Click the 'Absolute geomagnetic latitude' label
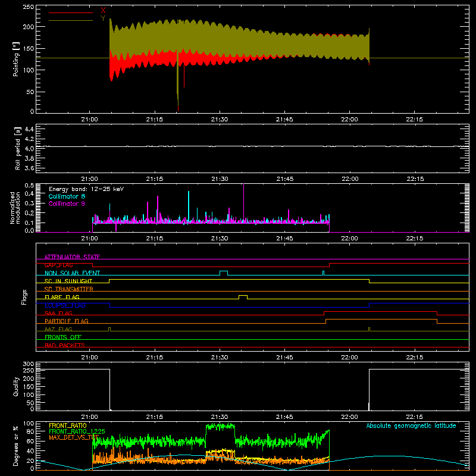This screenshot has height=476, width=476. pos(411,425)
